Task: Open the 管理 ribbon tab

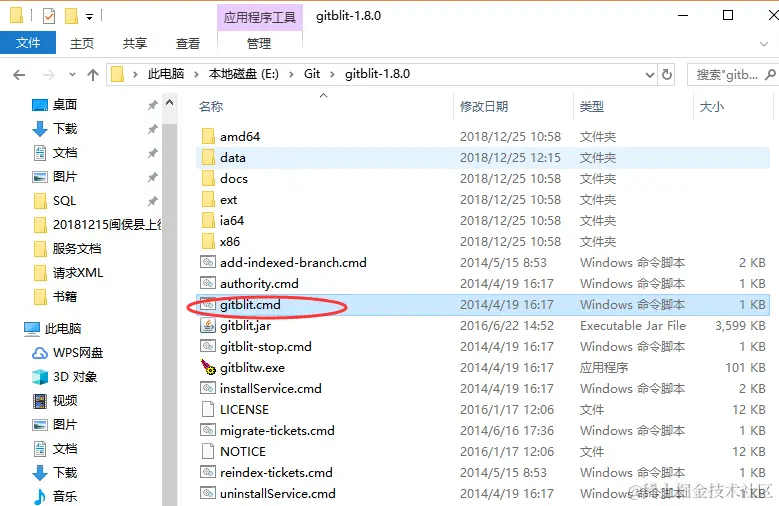Action: (x=259, y=44)
